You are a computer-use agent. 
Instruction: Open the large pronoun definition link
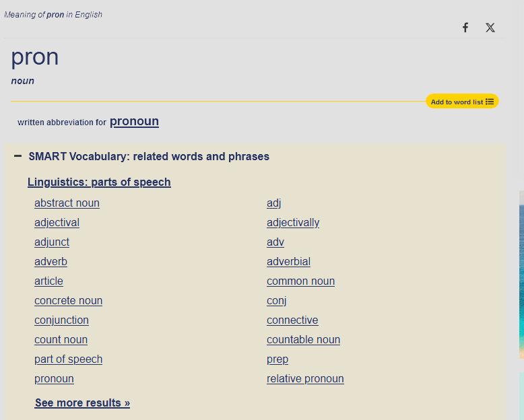[134, 121]
